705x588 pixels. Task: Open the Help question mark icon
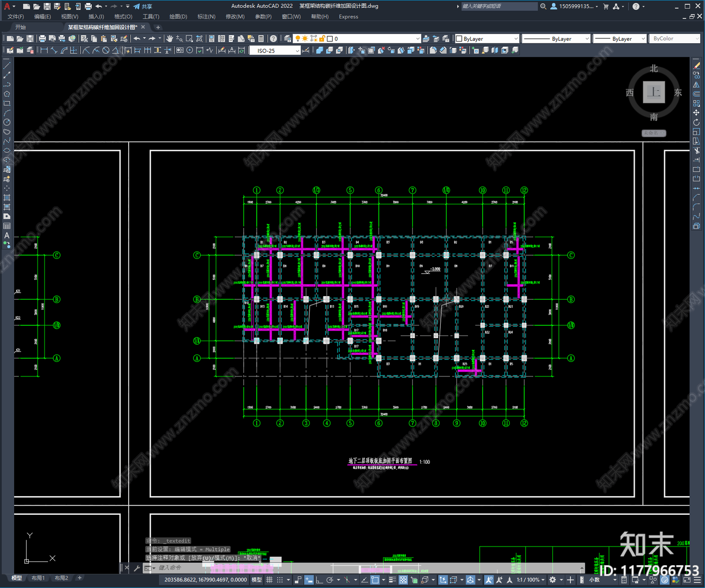coord(273,39)
